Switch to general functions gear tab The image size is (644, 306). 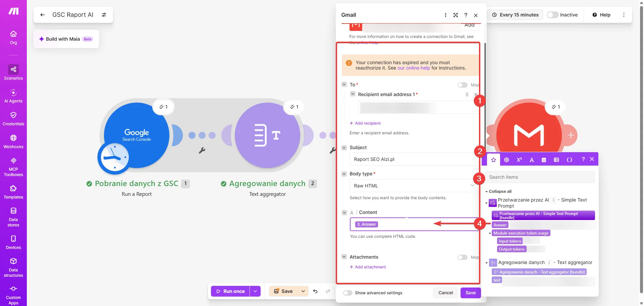point(506,160)
